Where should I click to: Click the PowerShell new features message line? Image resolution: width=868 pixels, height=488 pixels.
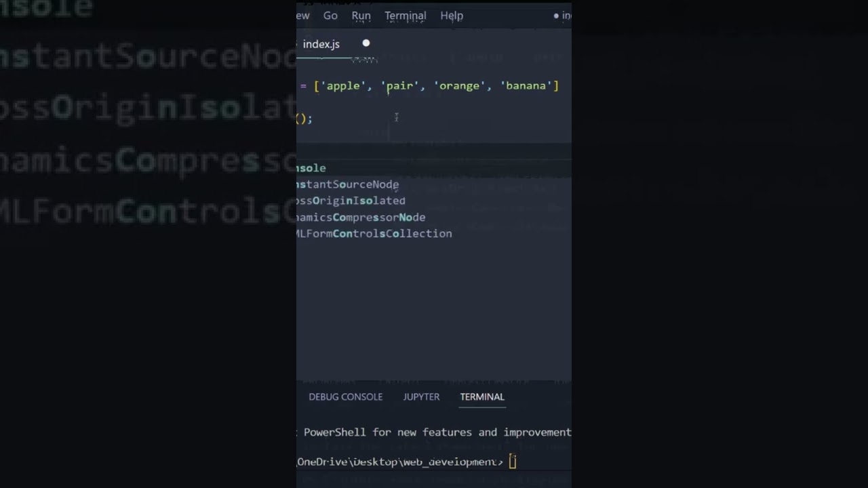(435, 432)
